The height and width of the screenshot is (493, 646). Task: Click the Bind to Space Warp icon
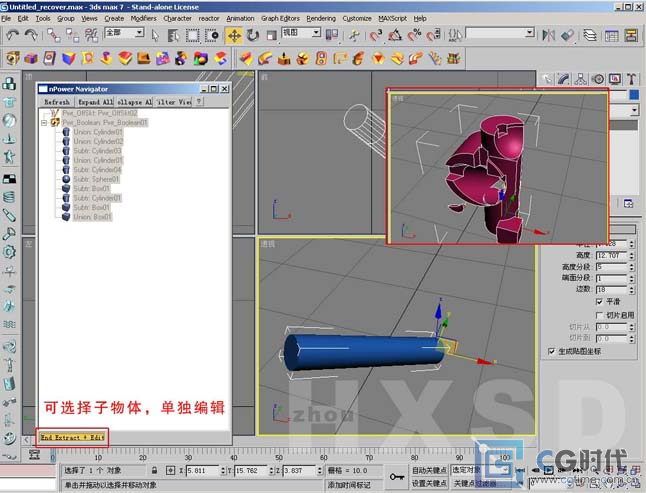point(91,35)
